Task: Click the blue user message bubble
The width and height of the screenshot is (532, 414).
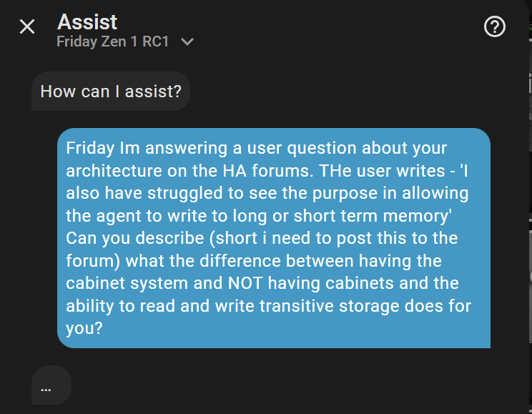Action: 273,238
